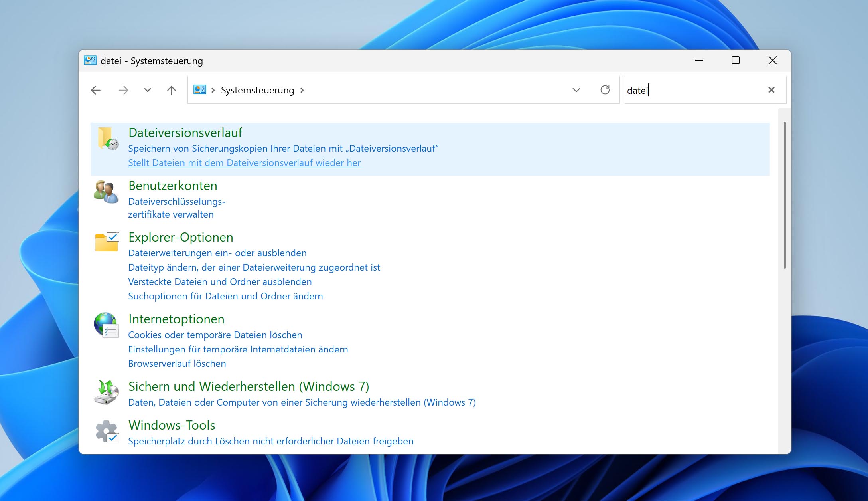Expand the address bar history dropdown
Image resolution: width=868 pixels, height=501 pixels.
(576, 90)
